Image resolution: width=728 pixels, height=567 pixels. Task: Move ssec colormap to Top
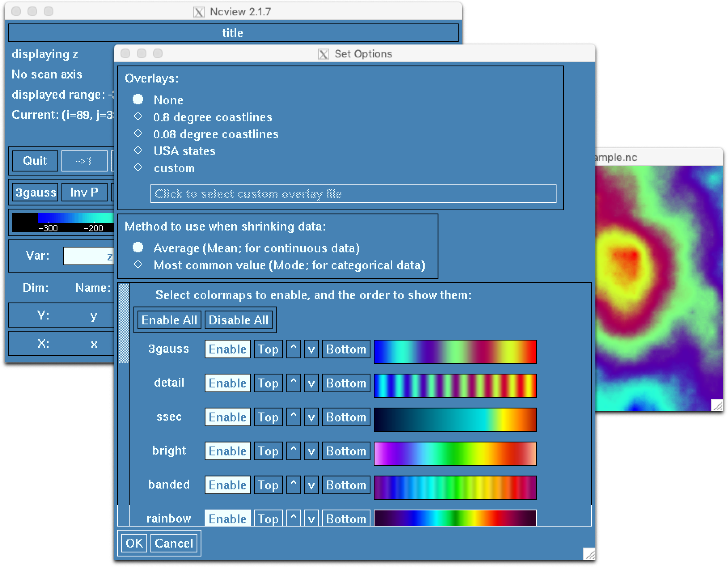click(x=268, y=417)
